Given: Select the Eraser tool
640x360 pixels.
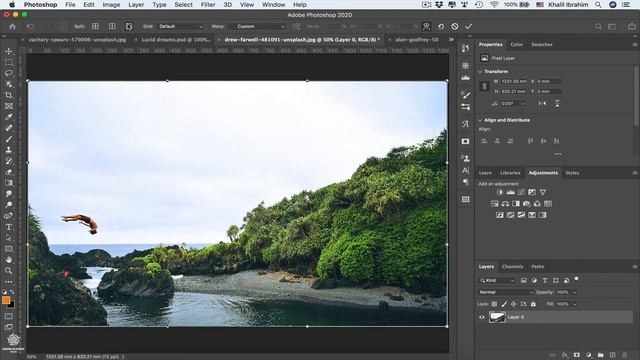Looking at the screenshot, I should click(9, 172).
